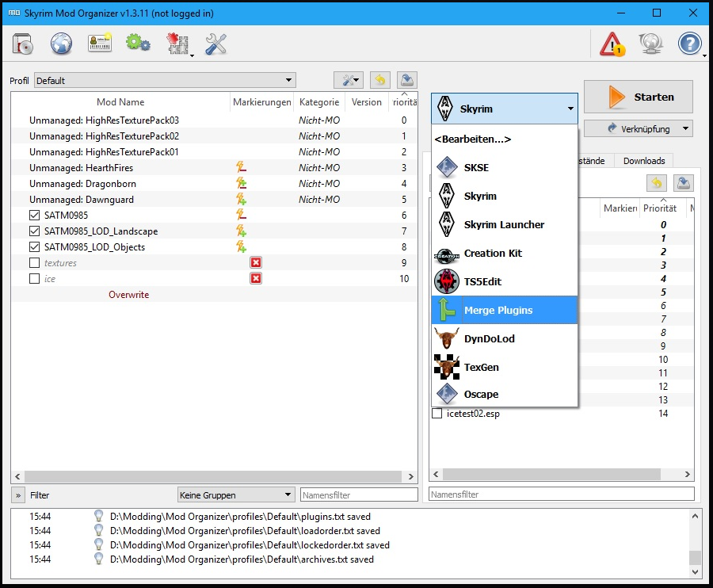Viewport: 713px width, 588px height.
Task: Open the Help question mark icon
Action: tap(689, 44)
